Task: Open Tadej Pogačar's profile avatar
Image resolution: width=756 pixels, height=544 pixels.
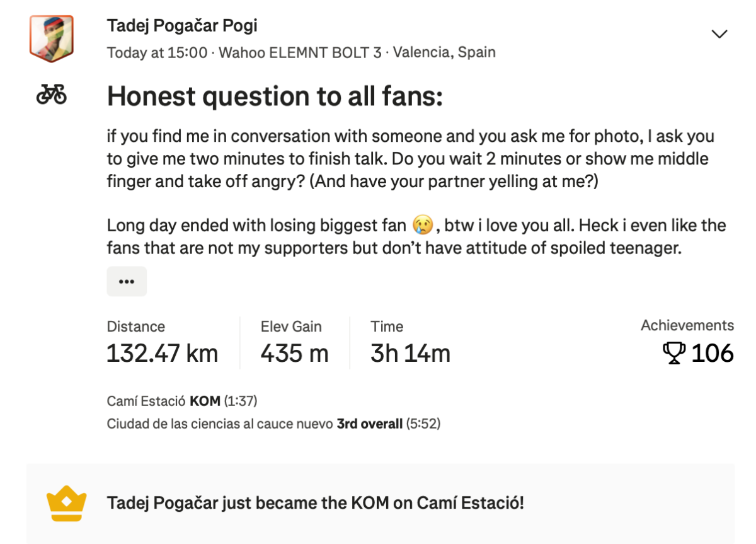Action: point(52,37)
